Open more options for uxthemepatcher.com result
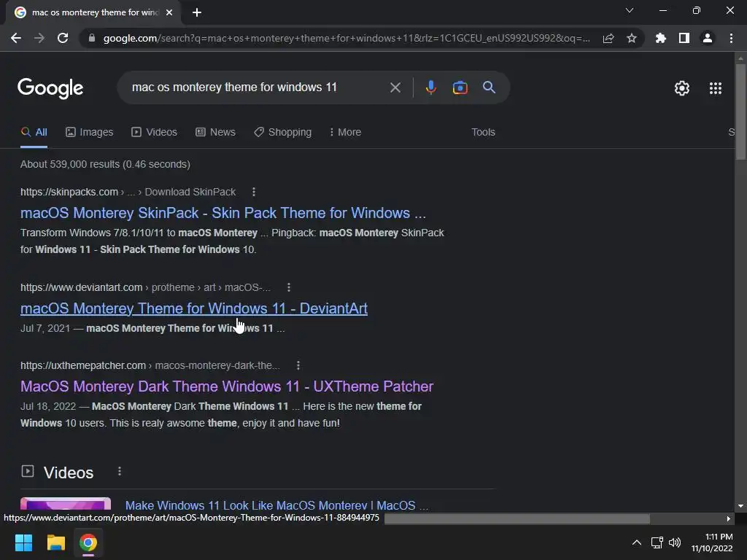The height and width of the screenshot is (560, 747). click(x=298, y=366)
